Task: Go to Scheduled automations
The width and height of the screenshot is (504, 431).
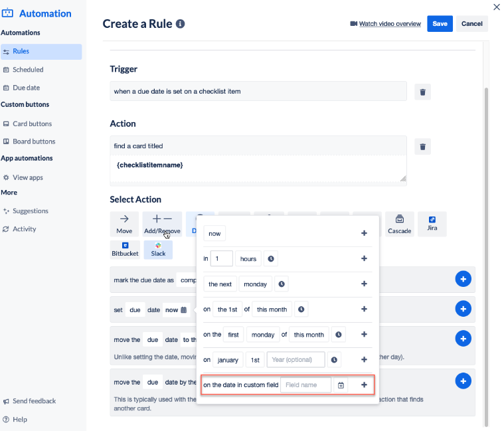Action: coord(28,70)
